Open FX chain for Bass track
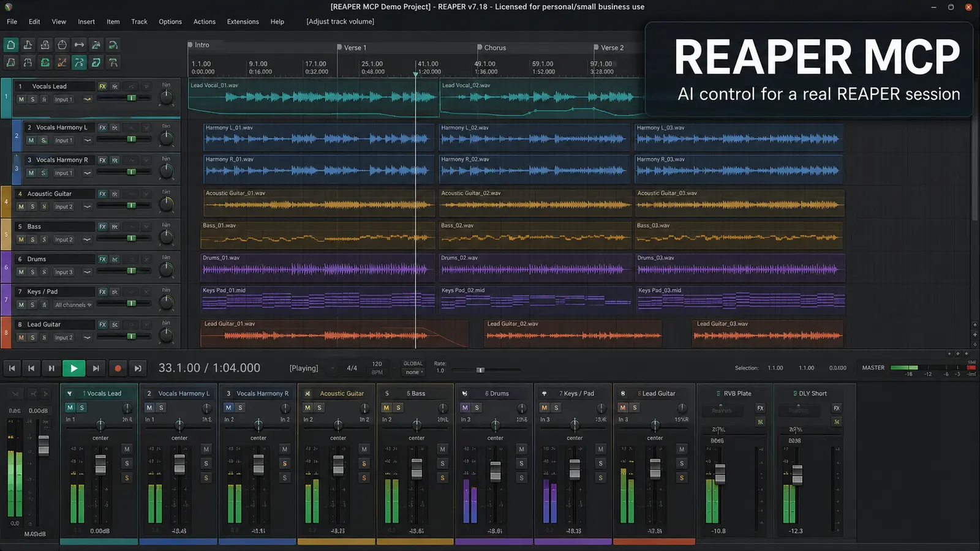Viewport: 980px width, 551px height. tap(102, 227)
